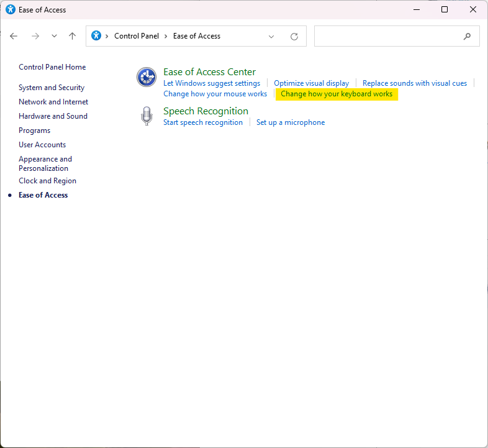This screenshot has height=448, width=488.
Task: Open Appearance and Personalization category
Action: [45, 163]
